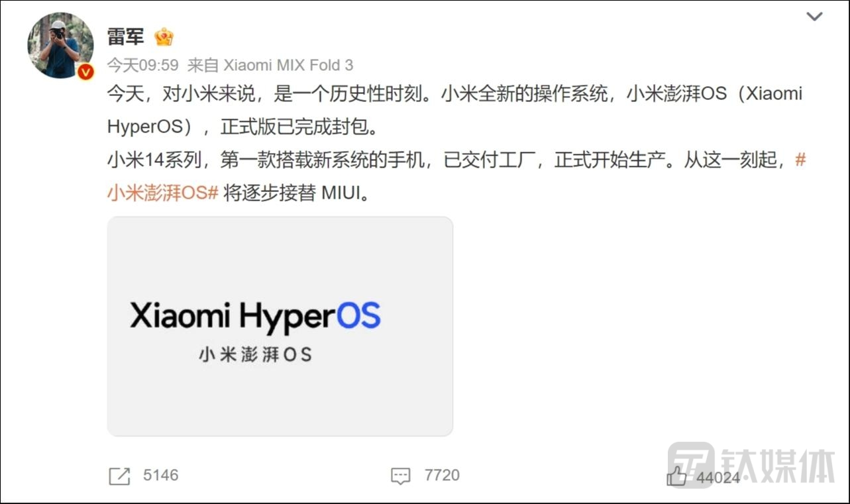Screen dimensions: 850x504
Task: Open the reposts count 5146
Action: 161,475
